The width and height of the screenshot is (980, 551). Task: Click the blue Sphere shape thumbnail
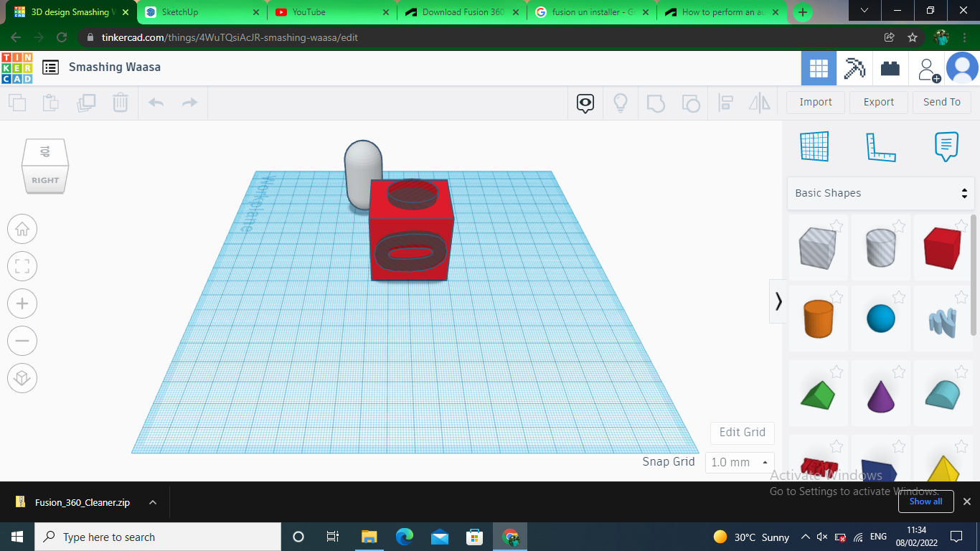[x=881, y=319]
